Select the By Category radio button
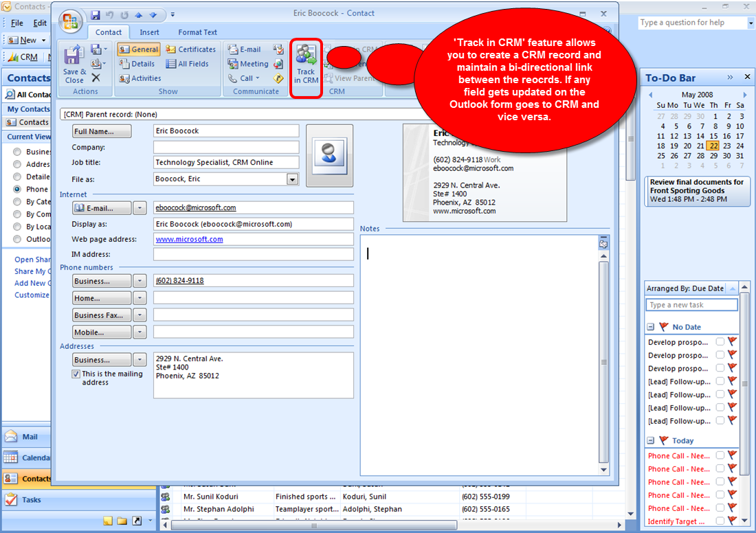The image size is (756, 533). (x=17, y=202)
